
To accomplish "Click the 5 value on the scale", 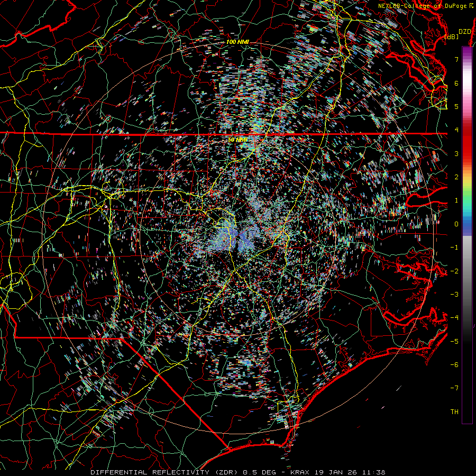I will click(x=456, y=106).
